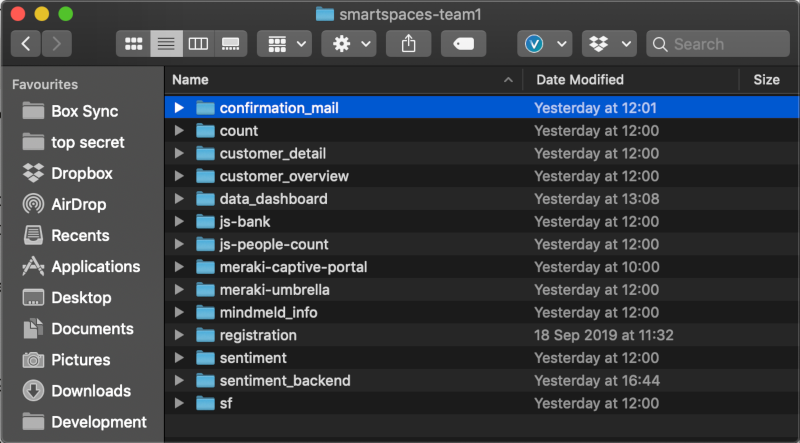Switch to column view mode
Image resolution: width=800 pixels, height=443 pixels.
coord(198,44)
